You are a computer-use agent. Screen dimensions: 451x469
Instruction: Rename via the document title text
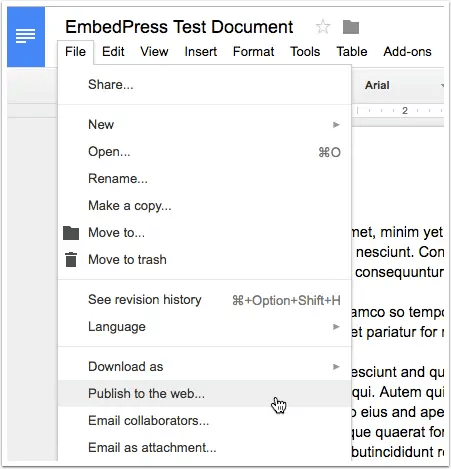[x=179, y=27]
